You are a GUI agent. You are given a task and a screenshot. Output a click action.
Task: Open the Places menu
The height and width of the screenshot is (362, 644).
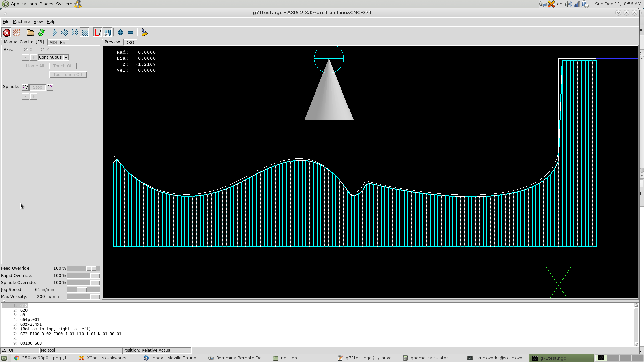46,4
